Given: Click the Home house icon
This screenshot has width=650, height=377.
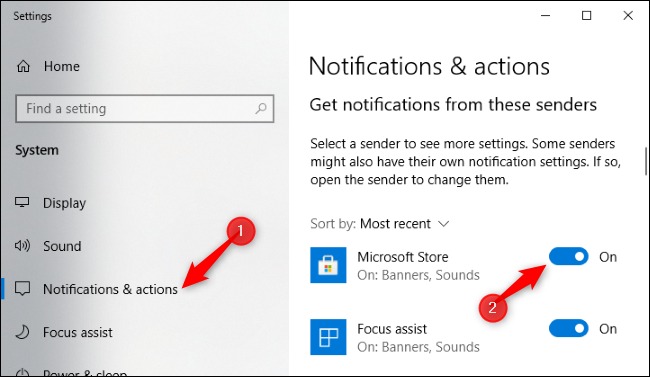Looking at the screenshot, I should point(23,66).
